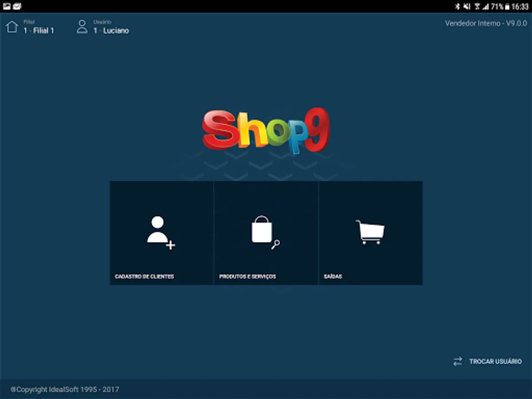Click the shopping cart icon
532x399 pixels.
(370, 232)
